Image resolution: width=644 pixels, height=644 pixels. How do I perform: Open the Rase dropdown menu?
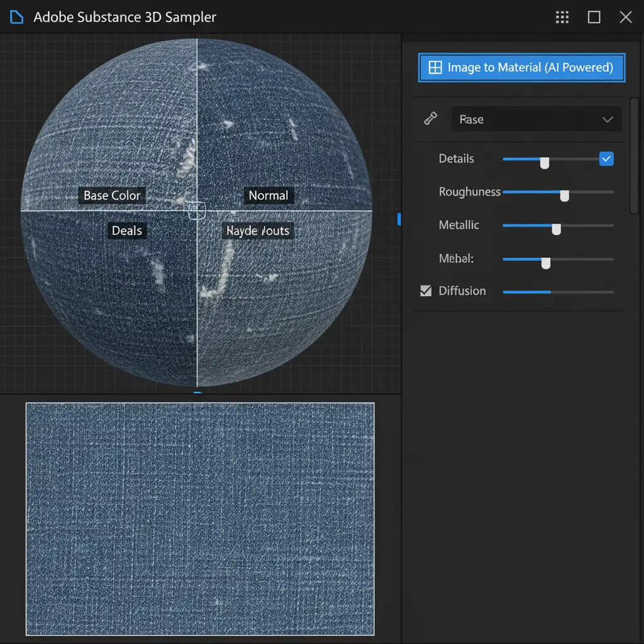(536, 119)
